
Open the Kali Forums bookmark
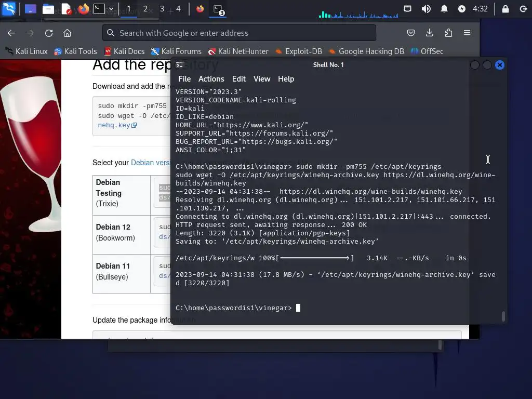(x=176, y=51)
